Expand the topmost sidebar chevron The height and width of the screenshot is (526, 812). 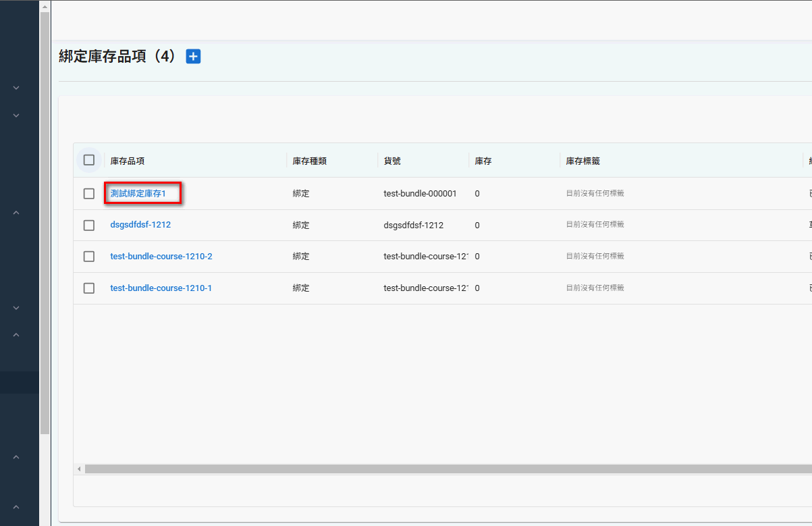pos(16,88)
